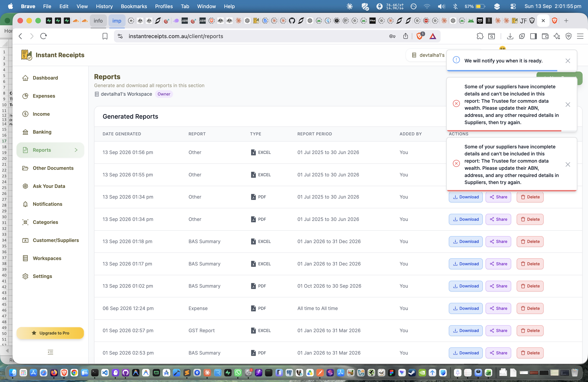Image resolution: width=588 pixels, height=382 pixels.
Task: Click '13 Sep 2026 01:56 pm' cell
Action: tap(128, 152)
